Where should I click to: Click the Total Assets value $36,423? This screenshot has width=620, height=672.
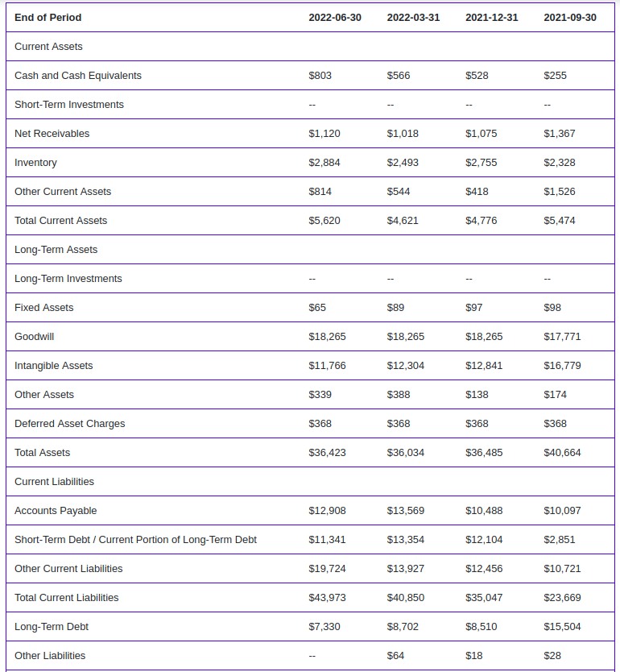327,453
